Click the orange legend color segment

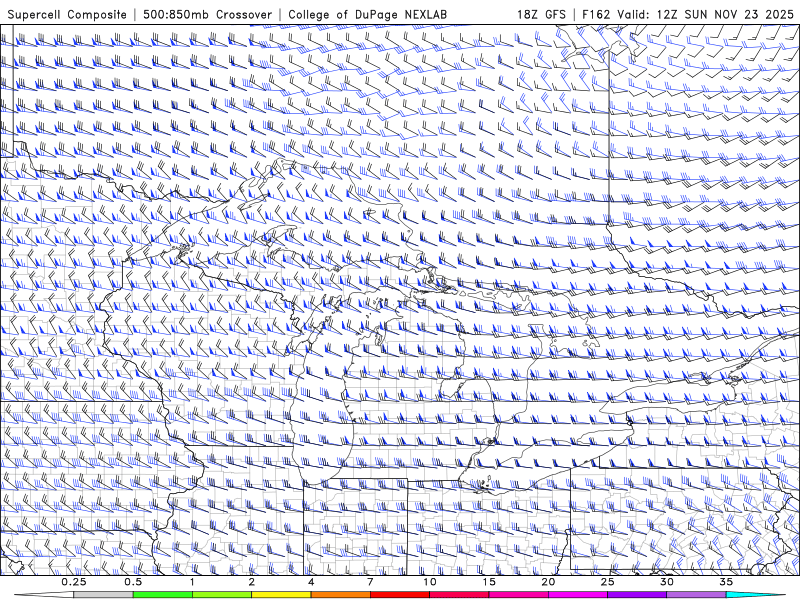point(340,595)
